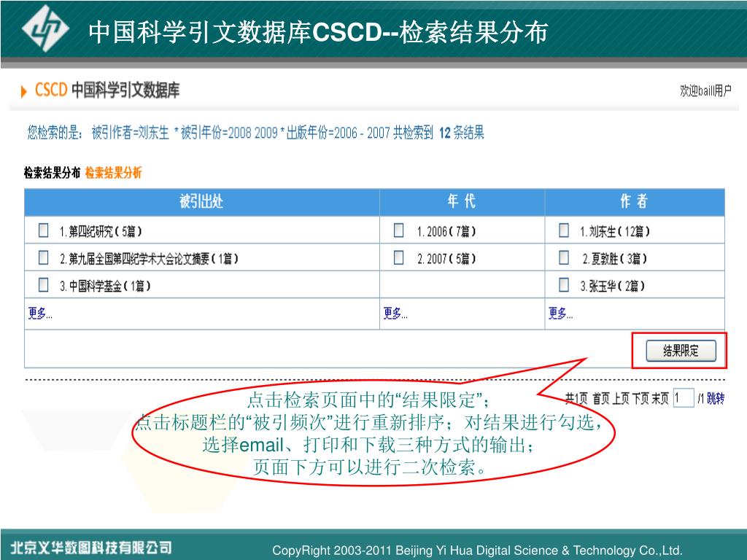Click the 结果限定 button
This screenshot has height=560, width=747.
point(681,351)
